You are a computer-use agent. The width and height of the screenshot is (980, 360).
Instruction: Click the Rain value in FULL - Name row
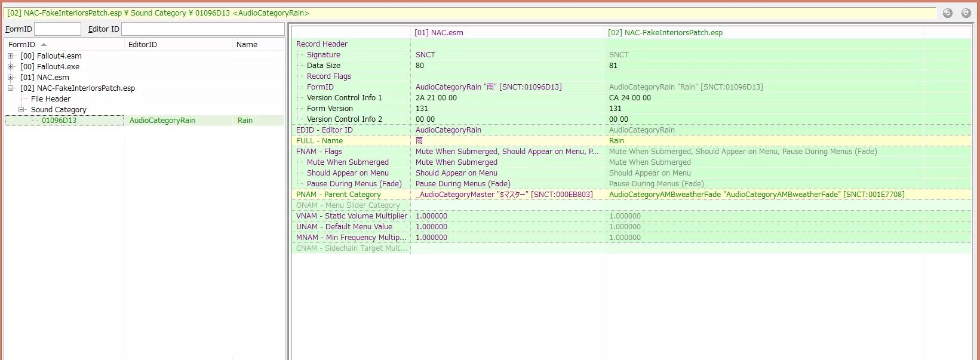616,141
